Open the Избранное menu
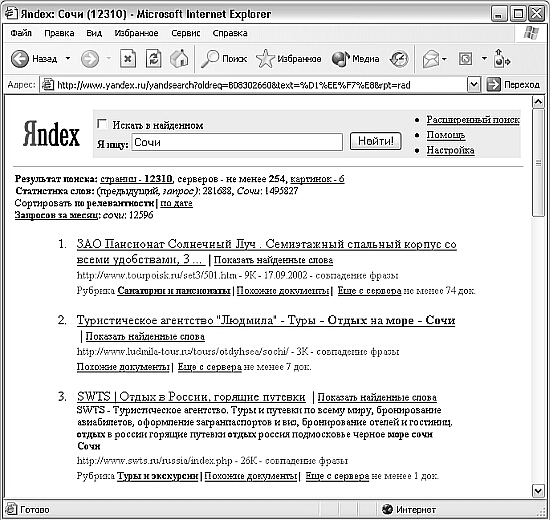 pyautogui.click(x=136, y=33)
